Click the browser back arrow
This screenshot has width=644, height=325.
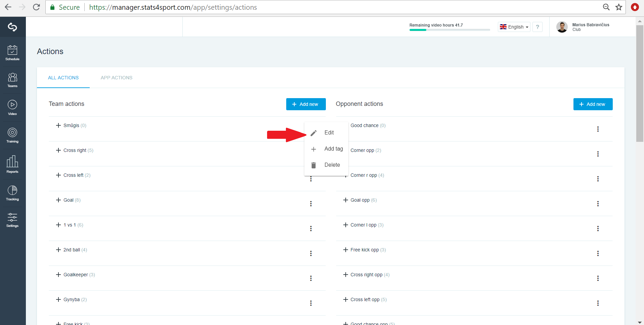pyautogui.click(x=8, y=7)
